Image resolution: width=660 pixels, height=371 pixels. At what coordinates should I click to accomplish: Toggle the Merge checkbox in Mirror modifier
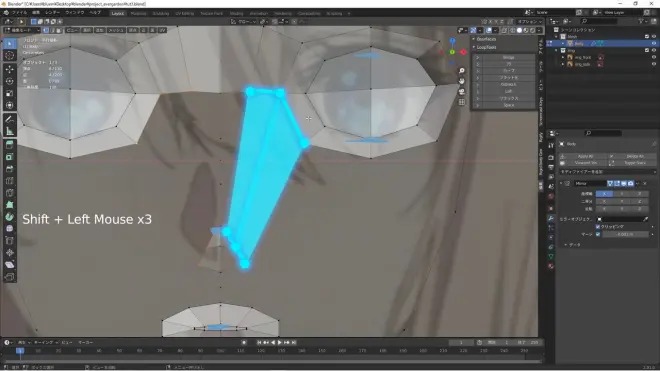coord(598,234)
